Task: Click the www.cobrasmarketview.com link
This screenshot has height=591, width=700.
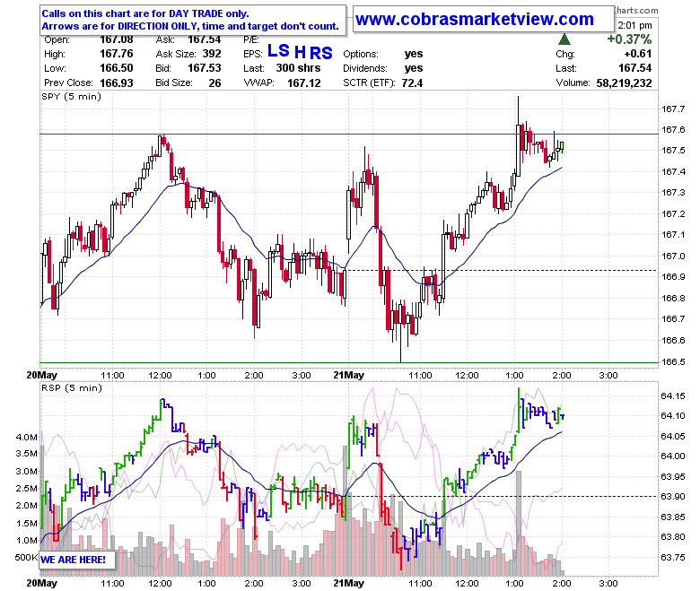Action: click(x=475, y=19)
